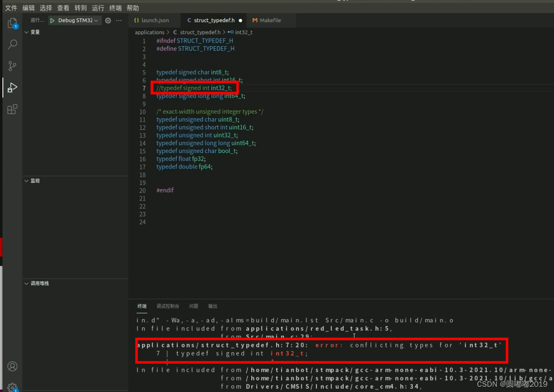
Task: Open the Accounts menu icon
Action: [12, 366]
